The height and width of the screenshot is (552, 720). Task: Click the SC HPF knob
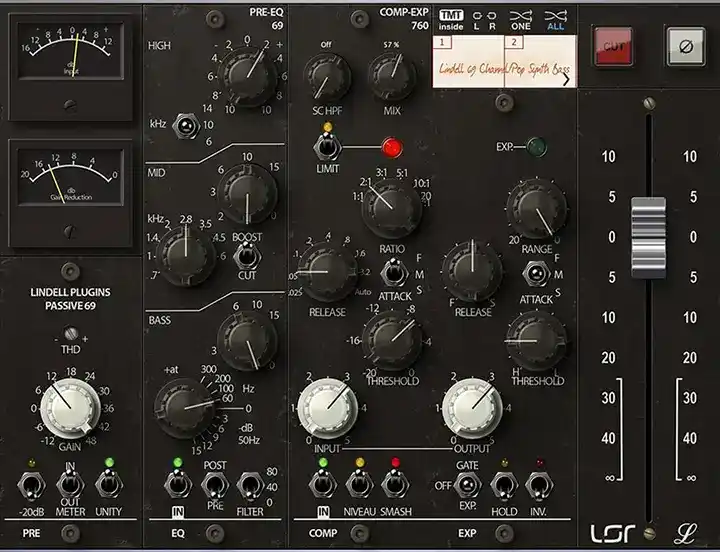327,78
